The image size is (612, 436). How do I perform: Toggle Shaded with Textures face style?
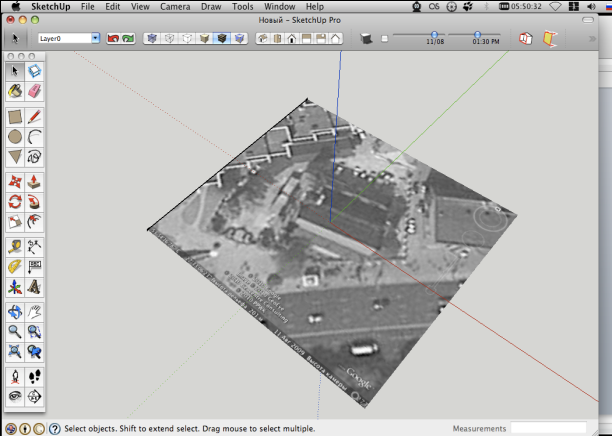tap(220, 38)
